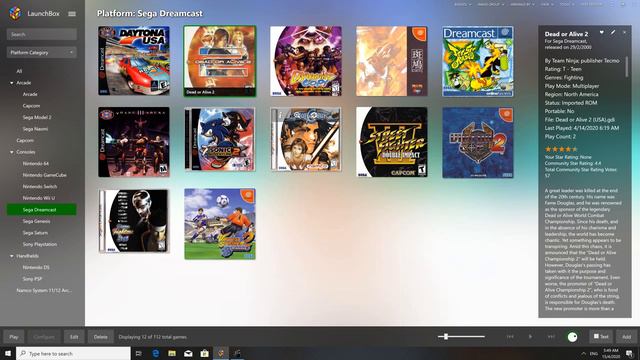Open File Explorer from the taskbar
The image size is (640, 360).
(172, 353)
